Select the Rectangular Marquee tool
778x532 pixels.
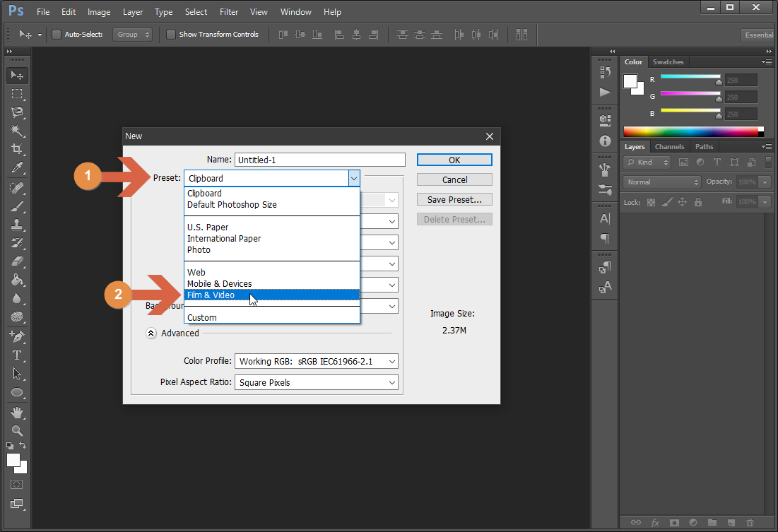click(17, 94)
